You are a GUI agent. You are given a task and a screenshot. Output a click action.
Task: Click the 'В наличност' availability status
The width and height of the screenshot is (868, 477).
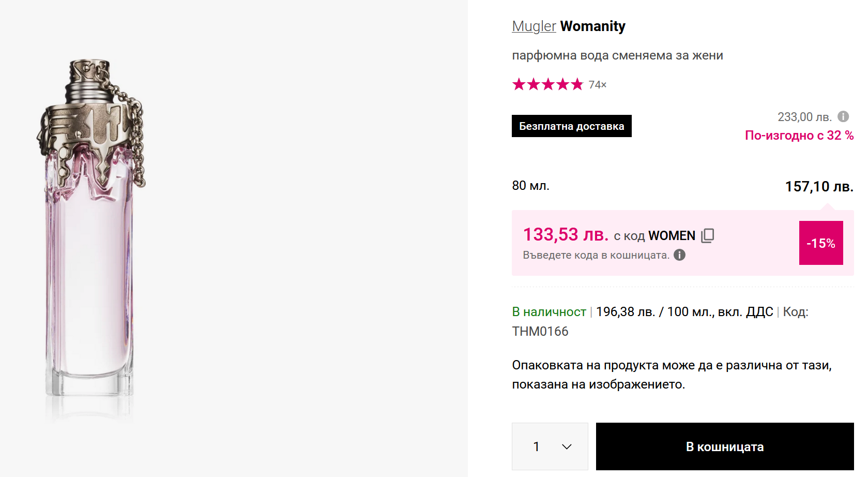[549, 312]
